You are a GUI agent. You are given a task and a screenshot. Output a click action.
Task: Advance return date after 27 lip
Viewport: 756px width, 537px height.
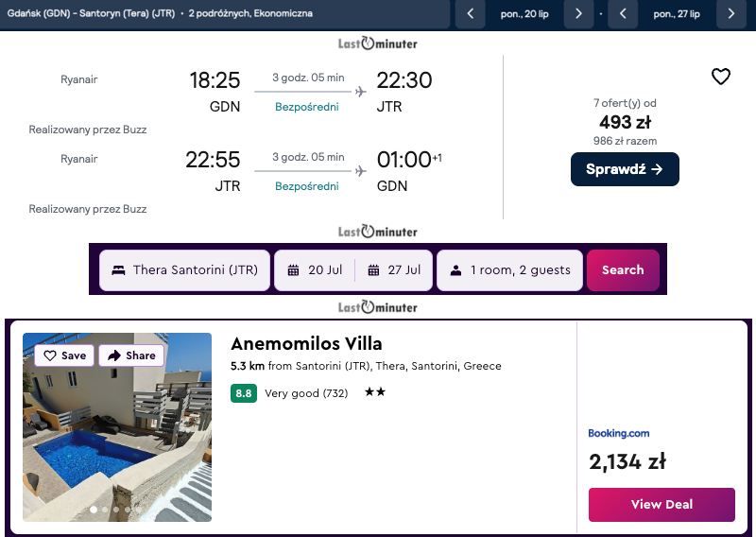coord(730,14)
